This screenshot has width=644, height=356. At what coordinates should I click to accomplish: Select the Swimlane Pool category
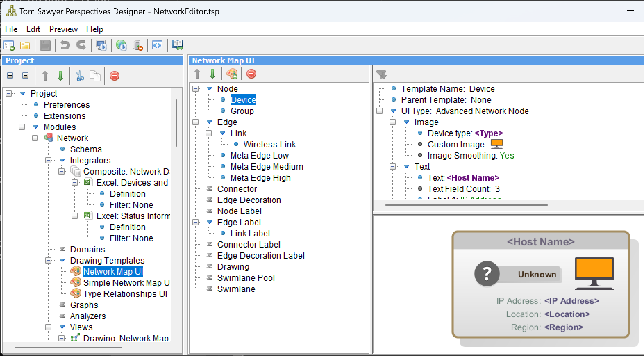[x=246, y=278]
